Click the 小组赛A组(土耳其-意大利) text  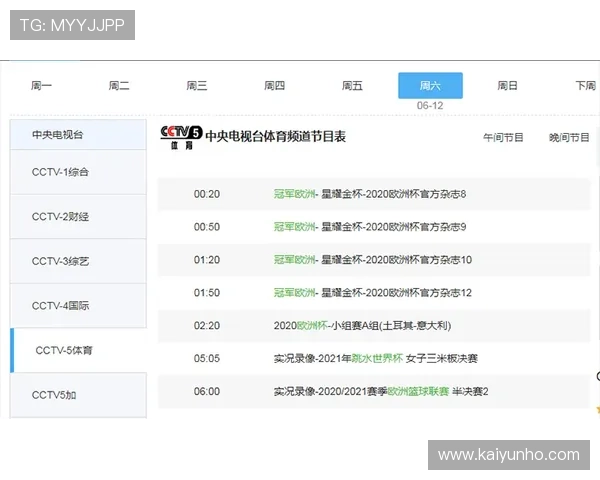point(391,326)
